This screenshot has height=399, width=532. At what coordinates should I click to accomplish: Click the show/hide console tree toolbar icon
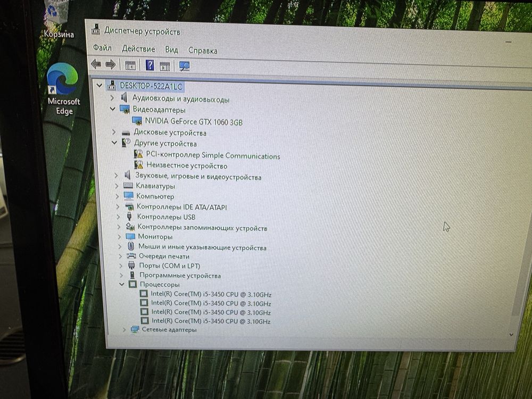point(130,65)
